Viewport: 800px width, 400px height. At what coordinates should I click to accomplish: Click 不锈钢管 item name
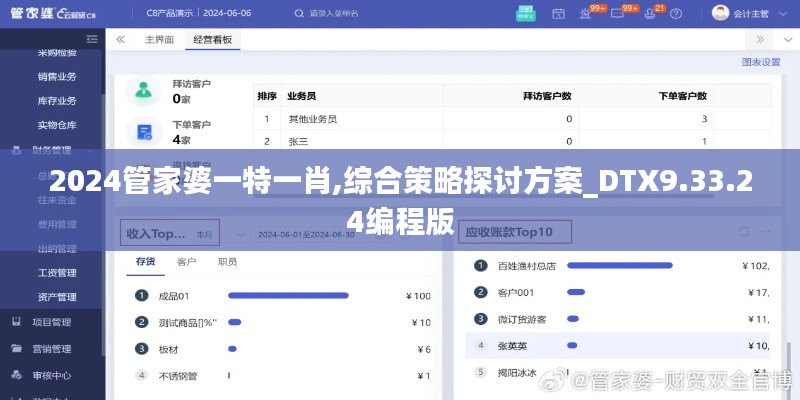coord(178,377)
